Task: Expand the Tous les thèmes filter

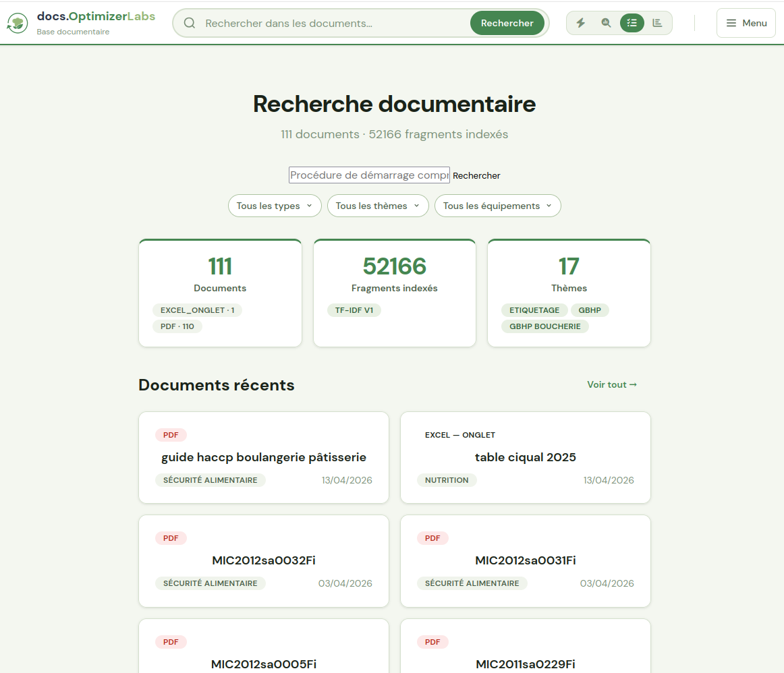Action: point(378,206)
